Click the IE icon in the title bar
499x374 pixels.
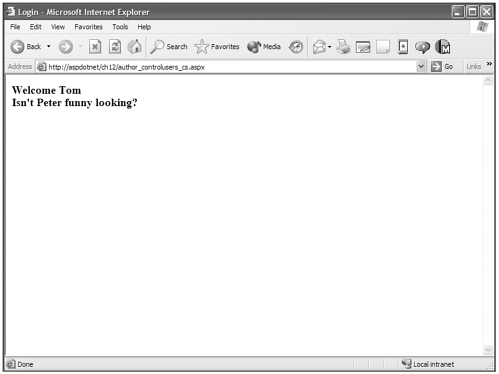tap(11, 12)
